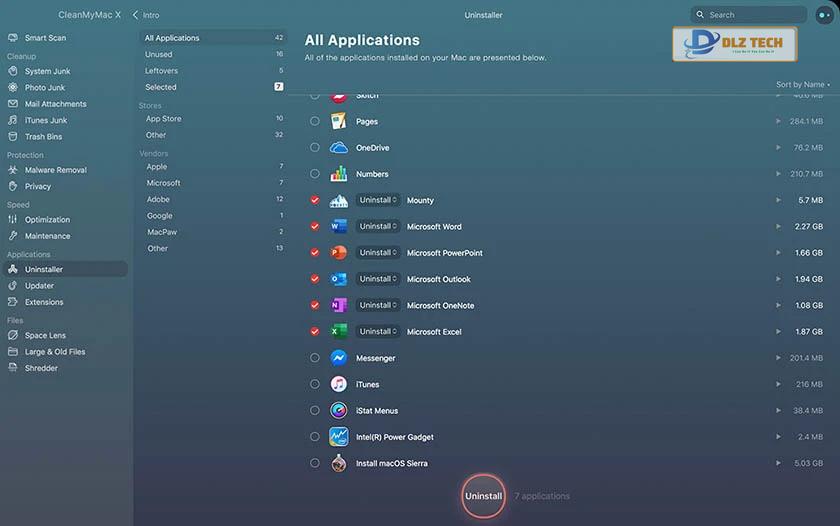
Task: Open the Uninstall dropdown for Mounty
Action: (x=378, y=200)
